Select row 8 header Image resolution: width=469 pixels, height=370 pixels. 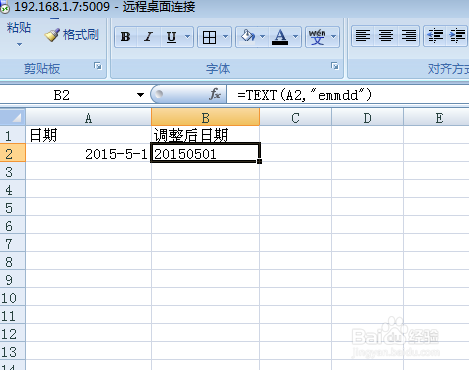pos(12,262)
